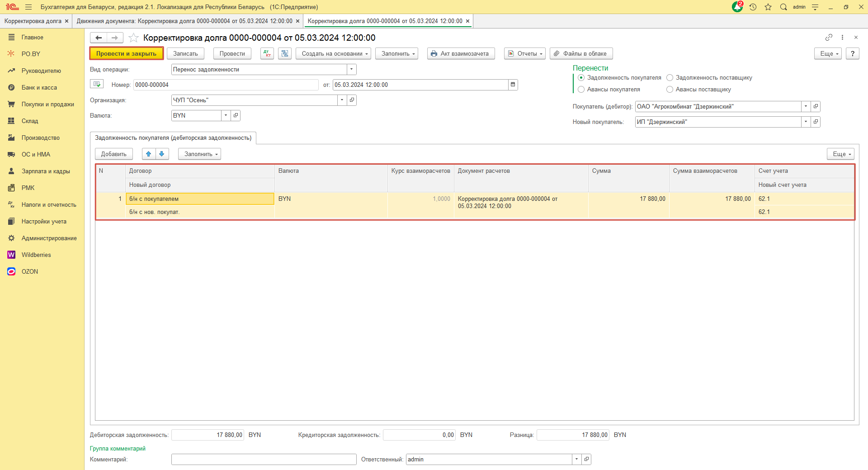Click the document structure icon in toolbar

click(x=284, y=53)
